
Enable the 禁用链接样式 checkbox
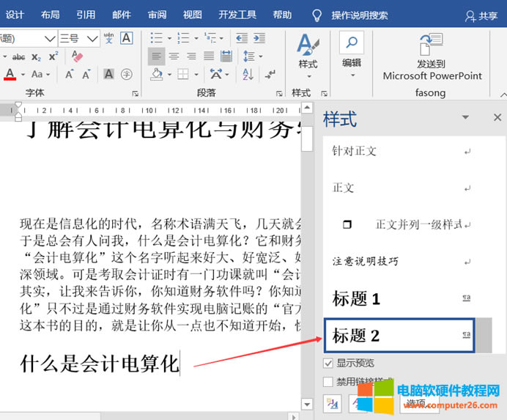[x=328, y=381]
